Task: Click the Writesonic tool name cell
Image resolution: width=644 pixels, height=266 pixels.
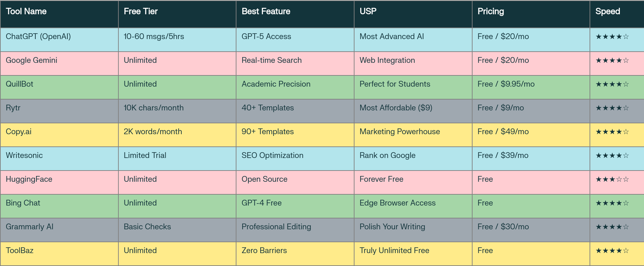Action: coord(24,156)
